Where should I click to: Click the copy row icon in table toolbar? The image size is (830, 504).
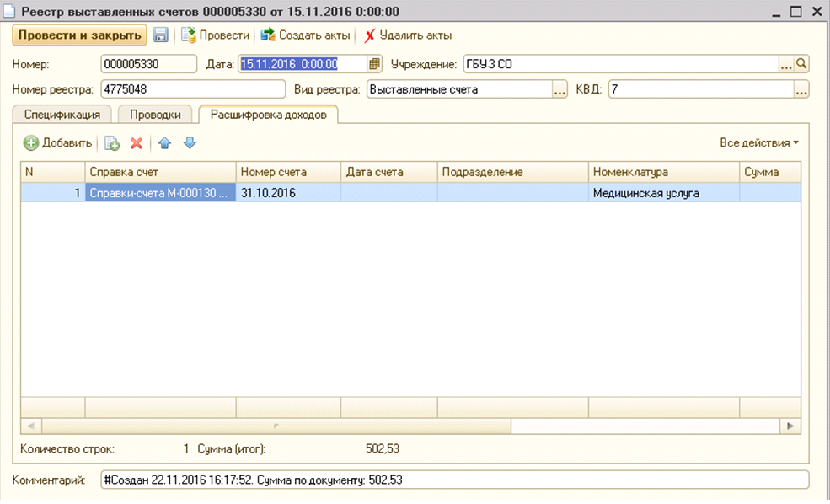click(x=112, y=143)
